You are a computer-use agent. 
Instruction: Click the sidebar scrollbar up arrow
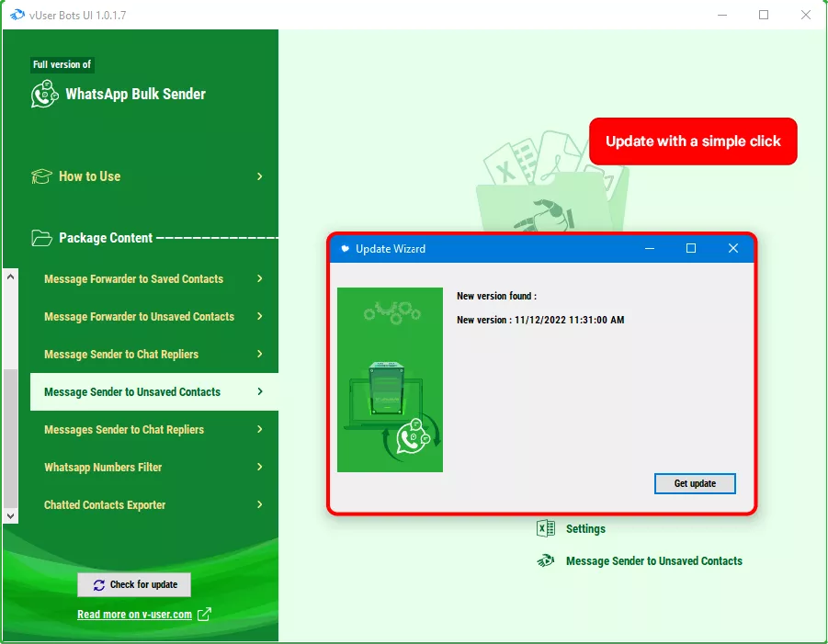tap(10, 277)
